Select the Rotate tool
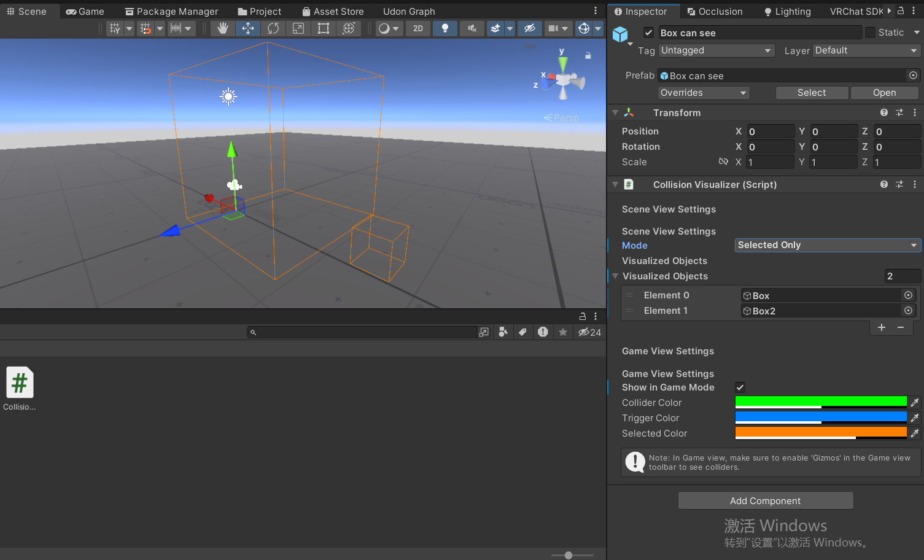 tap(273, 28)
